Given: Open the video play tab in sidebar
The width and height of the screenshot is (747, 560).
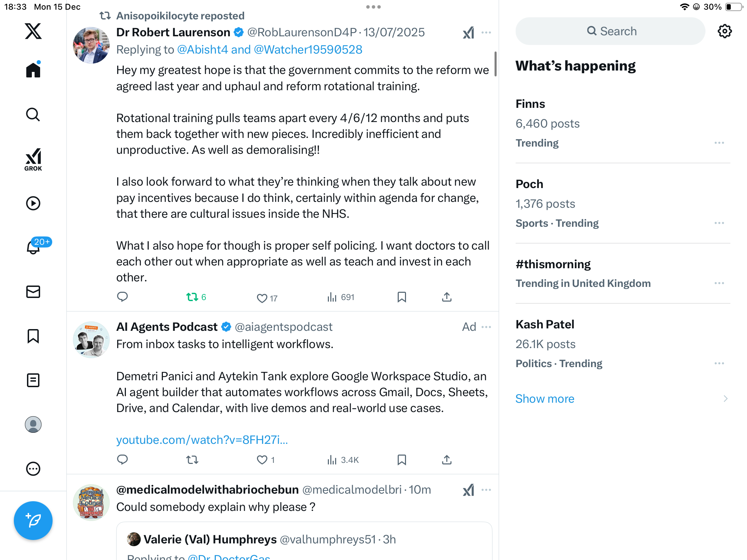Looking at the screenshot, I should pyautogui.click(x=33, y=203).
